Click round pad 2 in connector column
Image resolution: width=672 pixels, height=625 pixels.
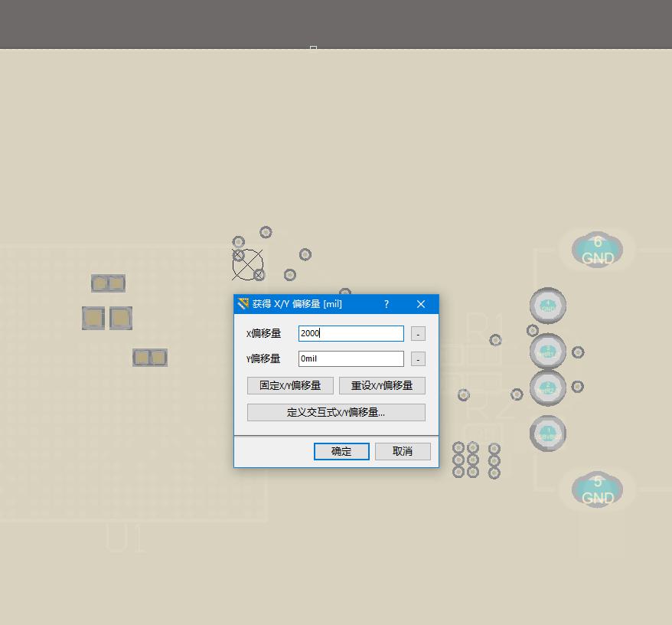[547, 388]
